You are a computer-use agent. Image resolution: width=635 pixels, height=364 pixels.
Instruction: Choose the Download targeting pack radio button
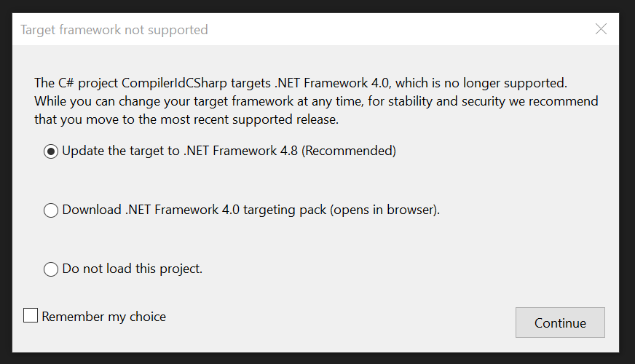point(51,210)
